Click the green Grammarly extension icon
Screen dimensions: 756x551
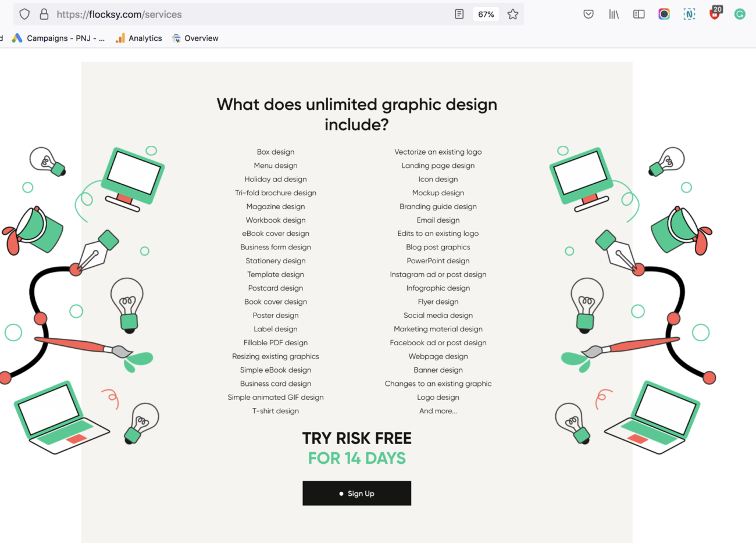click(740, 14)
